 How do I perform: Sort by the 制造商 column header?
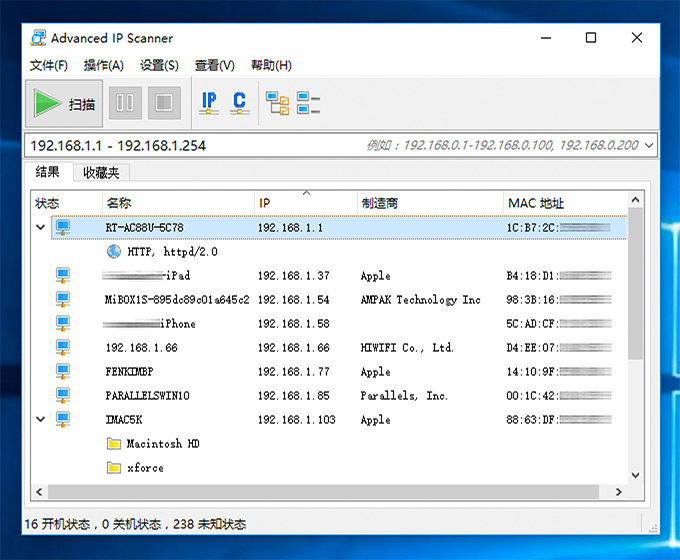pyautogui.click(x=430, y=203)
